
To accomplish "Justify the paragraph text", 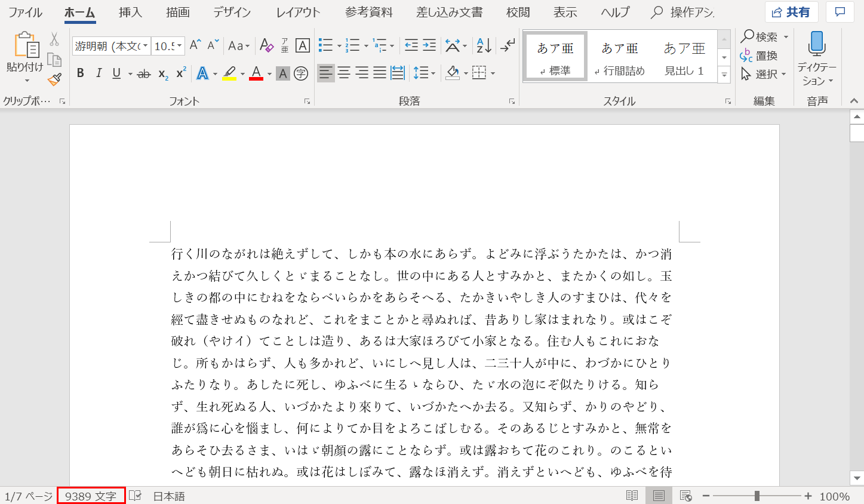I will click(380, 73).
